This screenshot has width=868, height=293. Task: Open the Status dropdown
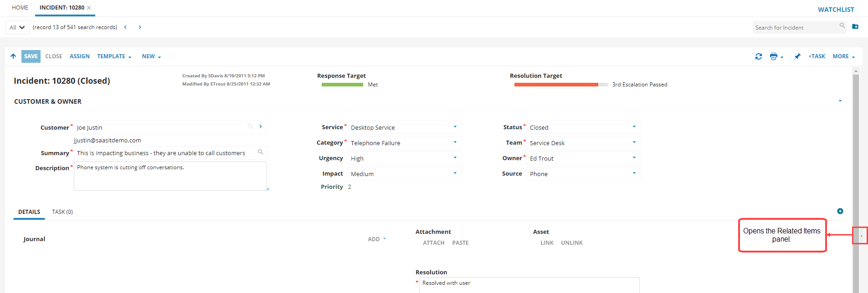[634, 127]
